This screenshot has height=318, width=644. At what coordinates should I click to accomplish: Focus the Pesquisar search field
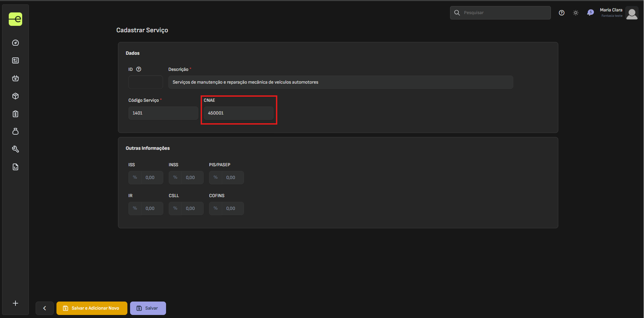pos(500,13)
